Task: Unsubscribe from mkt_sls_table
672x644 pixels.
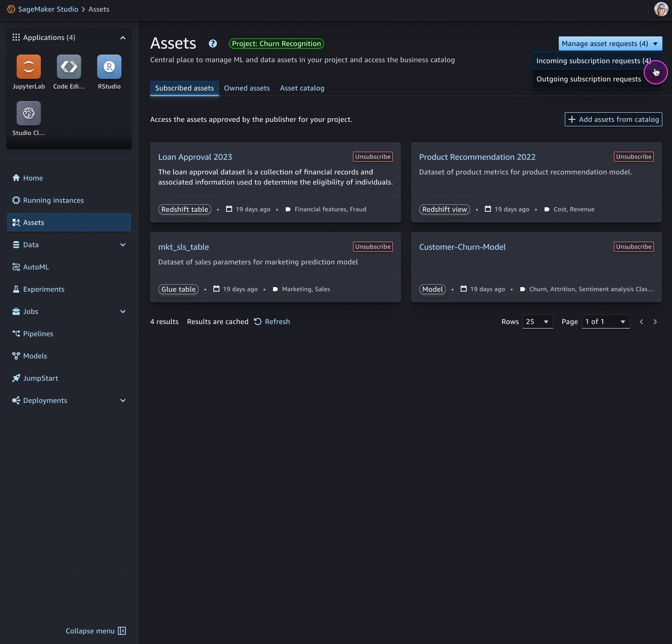Action: click(373, 247)
